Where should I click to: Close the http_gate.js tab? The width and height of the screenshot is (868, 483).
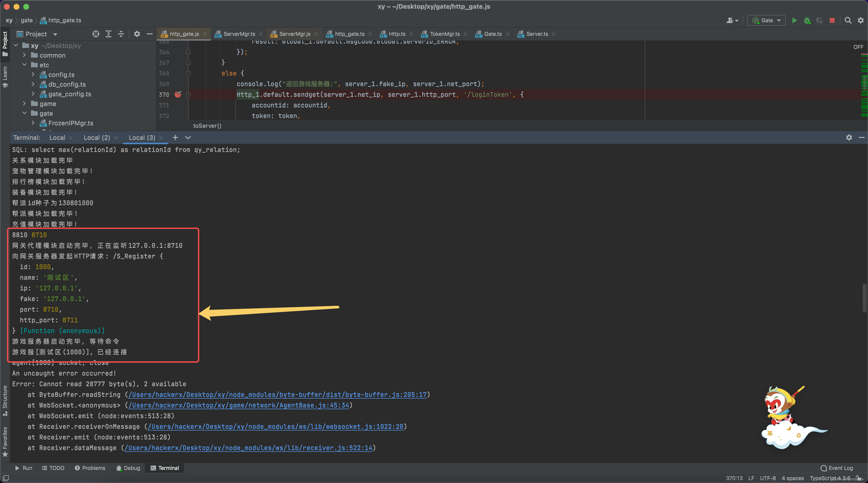pos(205,34)
